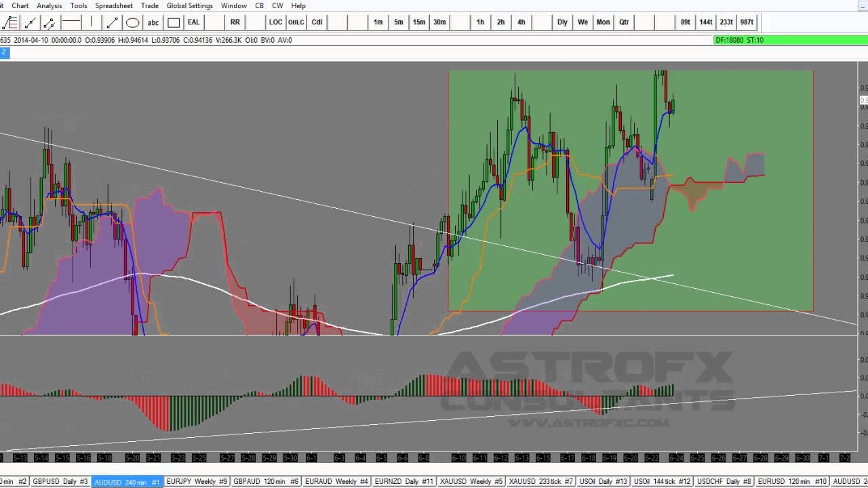This screenshot has height=488, width=868.
Task: Set chart timeframe to Dly
Action: (x=562, y=22)
